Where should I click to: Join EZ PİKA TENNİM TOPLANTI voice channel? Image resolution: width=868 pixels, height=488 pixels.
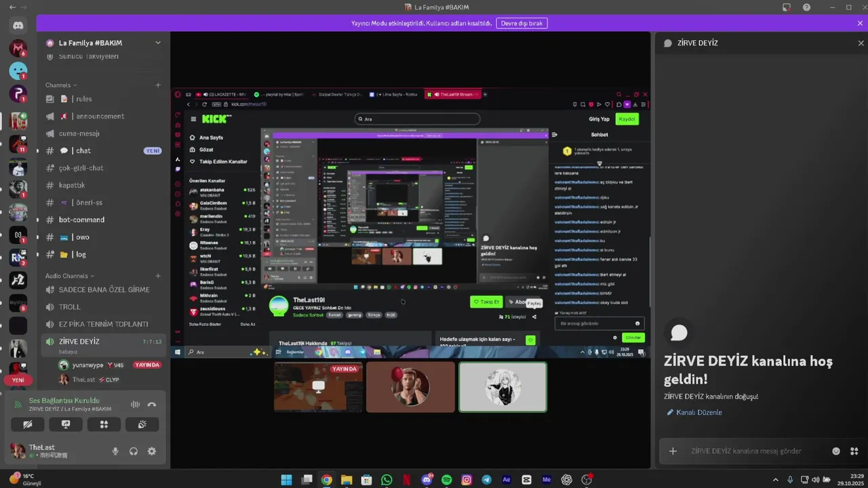[x=103, y=324]
